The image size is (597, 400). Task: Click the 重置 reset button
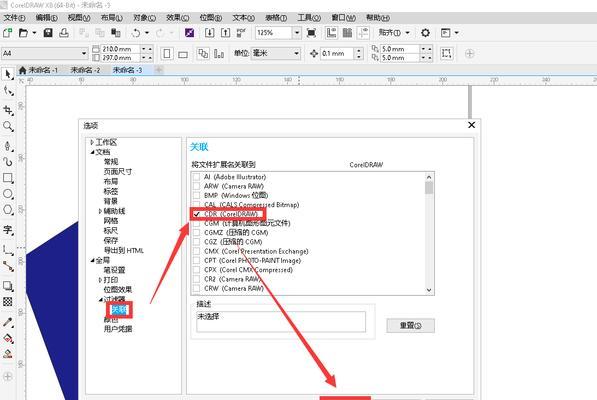point(410,325)
